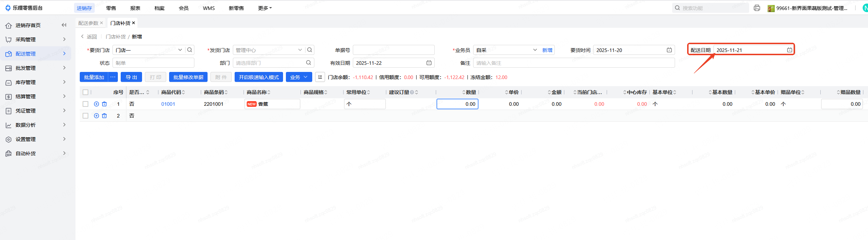Expand 凭证管理 in the sidebar
868x240 pixels.
pyautogui.click(x=64, y=110)
